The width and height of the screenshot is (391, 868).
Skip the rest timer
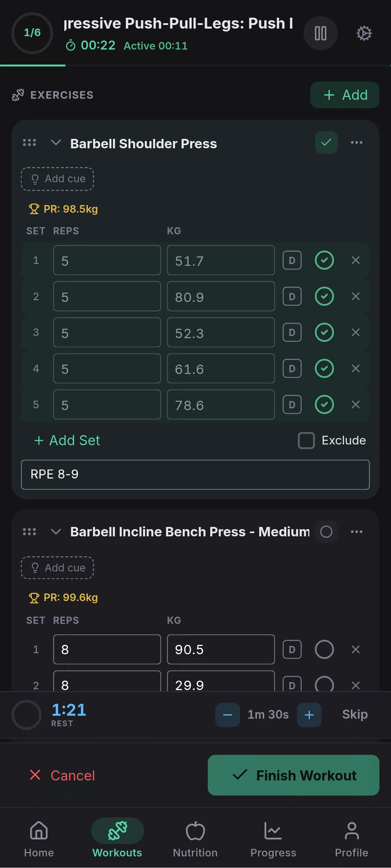click(x=354, y=714)
